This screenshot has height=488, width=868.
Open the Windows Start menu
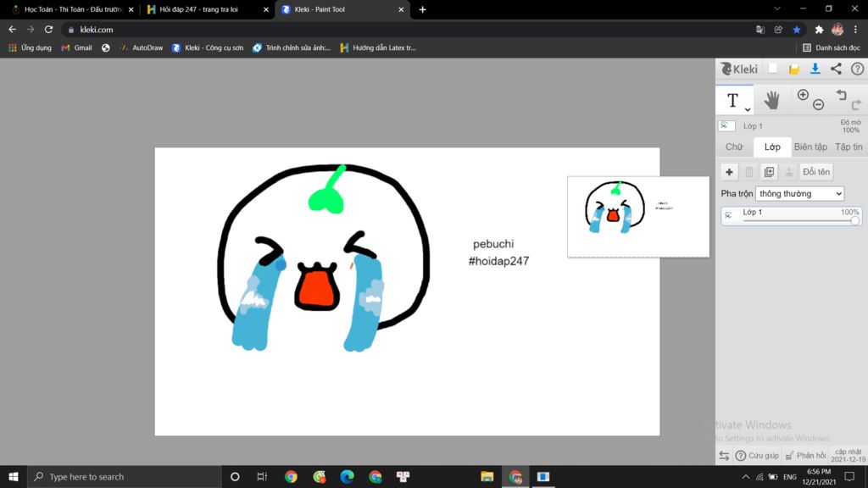point(14,476)
